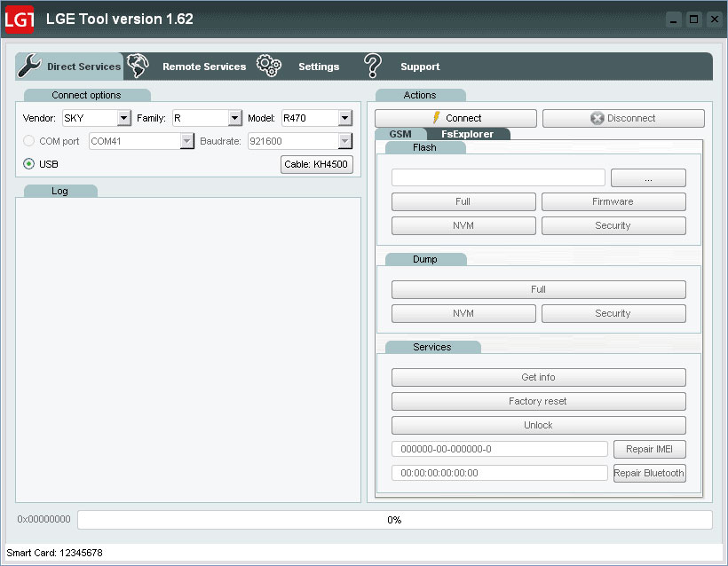Expand the Vendor dropdown showing SKY
The image size is (728, 566).
pyautogui.click(x=123, y=118)
